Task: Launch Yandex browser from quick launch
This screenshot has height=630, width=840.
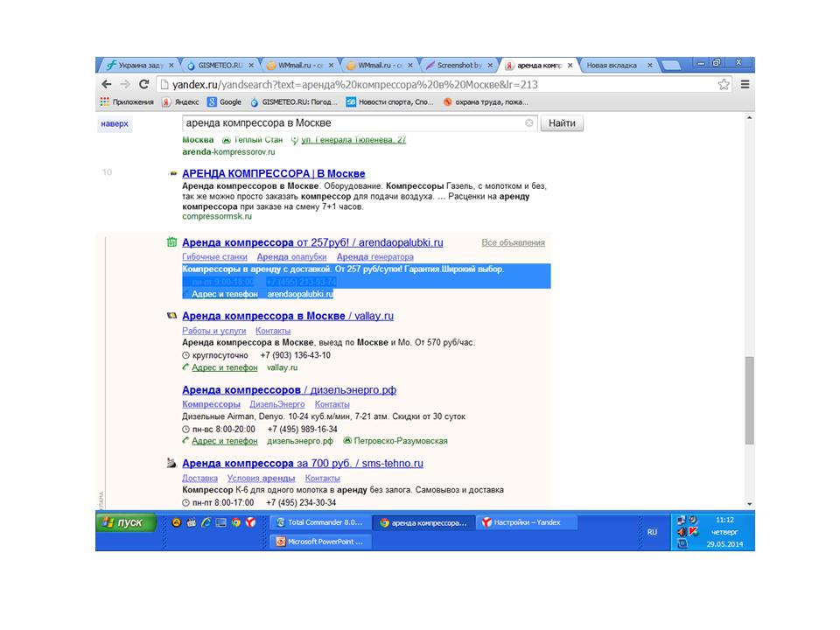Action: (251, 522)
